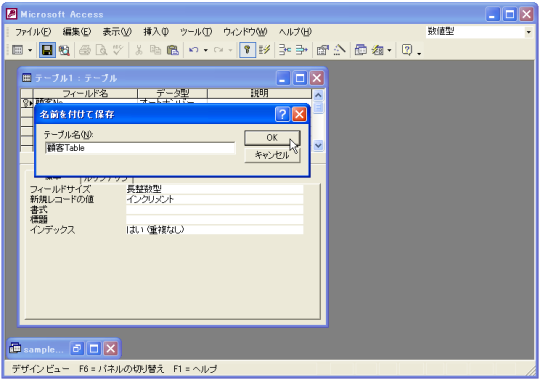Image resolution: width=540 pixels, height=380 pixels.
Task: Click the Properties toolbar icon
Action: pyautogui.click(x=323, y=50)
